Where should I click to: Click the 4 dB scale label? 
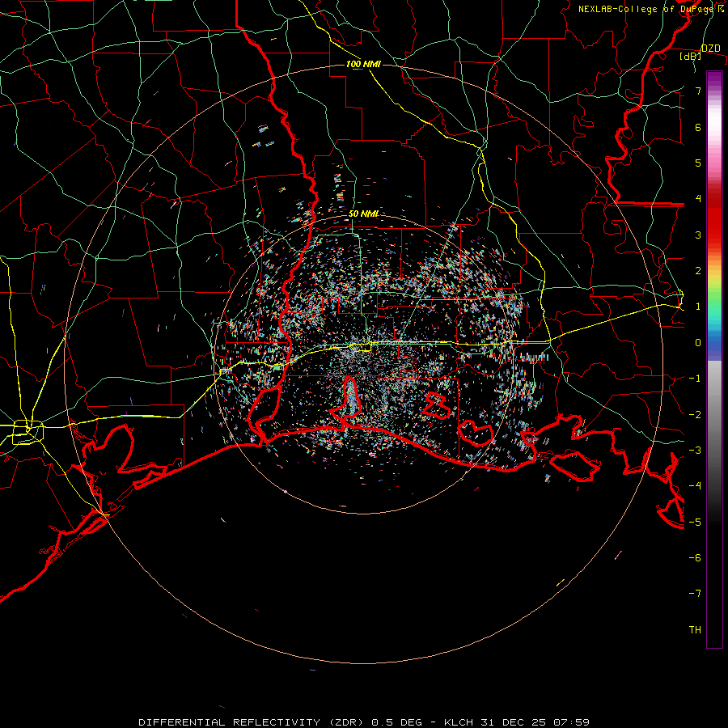click(698, 199)
